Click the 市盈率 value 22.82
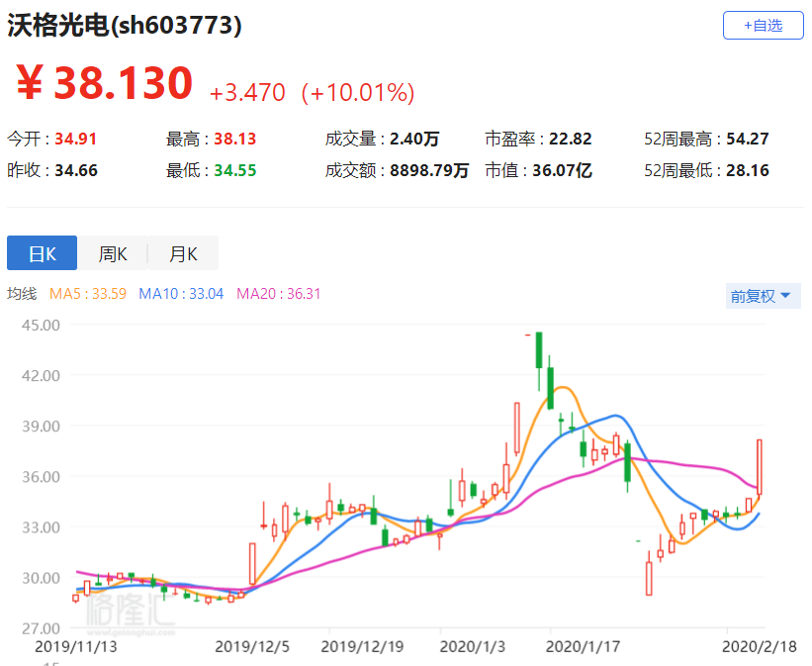812x666 pixels. [x=570, y=139]
